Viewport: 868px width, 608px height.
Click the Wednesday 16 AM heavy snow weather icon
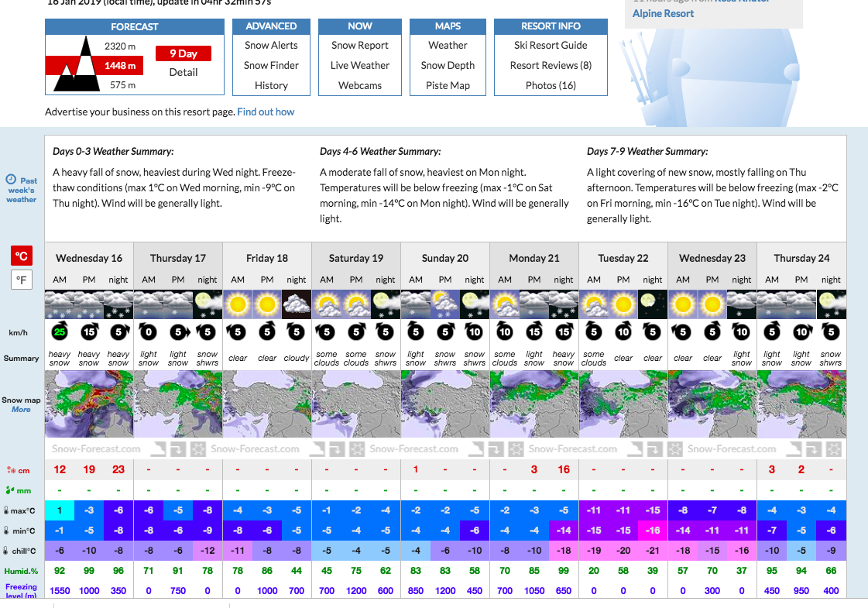(59, 304)
